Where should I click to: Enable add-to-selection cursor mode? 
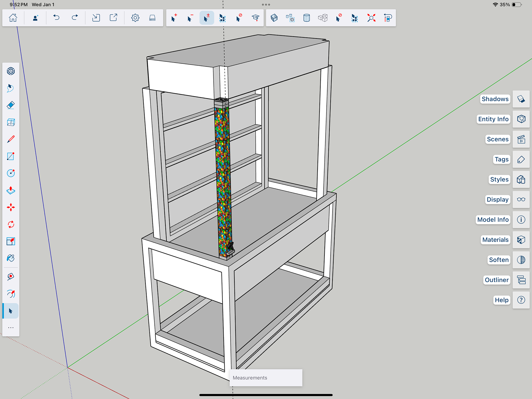(x=174, y=18)
